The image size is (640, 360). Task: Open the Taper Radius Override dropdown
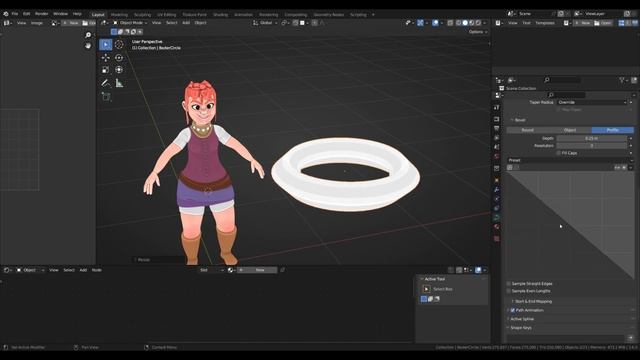[591, 102]
